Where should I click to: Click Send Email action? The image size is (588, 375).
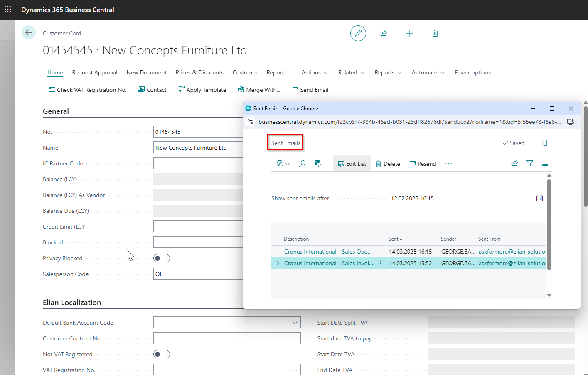pos(310,90)
